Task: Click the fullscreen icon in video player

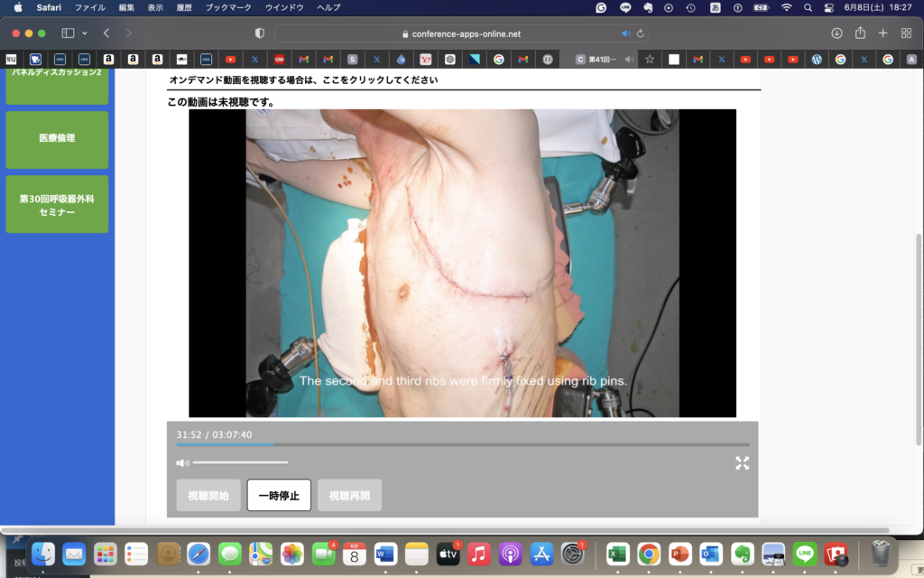Action: [742, 463]
